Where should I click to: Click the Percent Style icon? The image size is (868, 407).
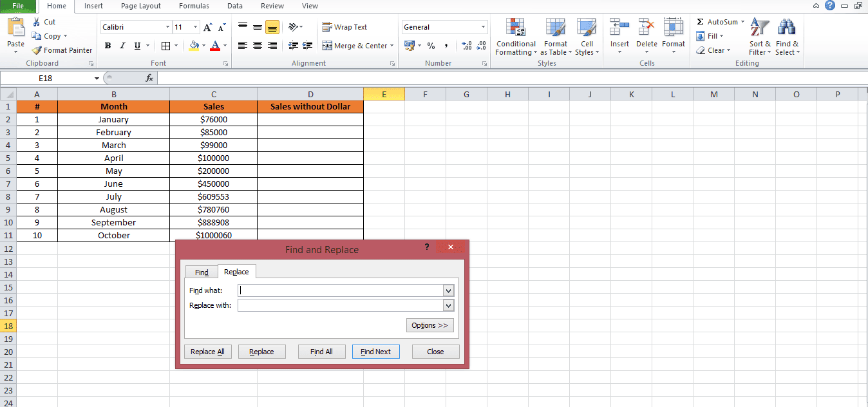[x=430, y=46]
